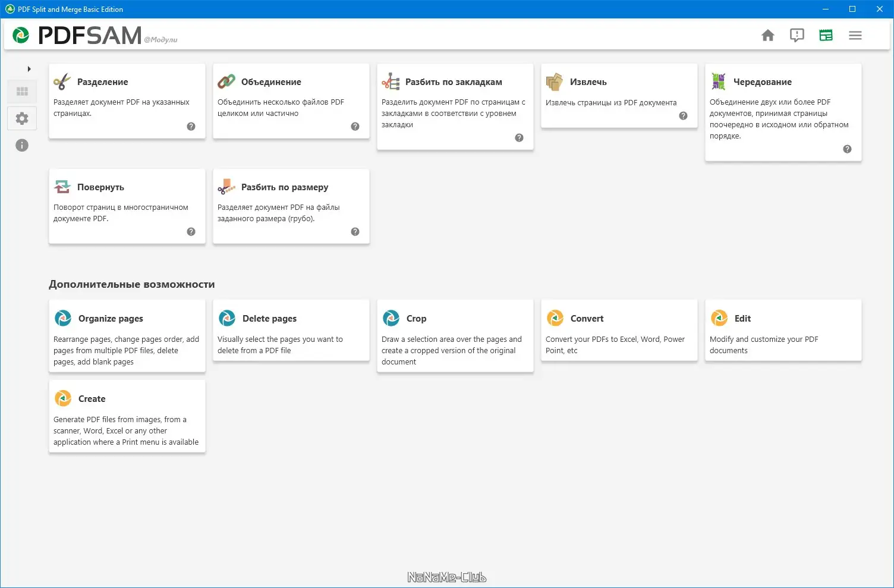Click the green premium features icon
Viewport: 894px width, 588px height.
point(826,36)
